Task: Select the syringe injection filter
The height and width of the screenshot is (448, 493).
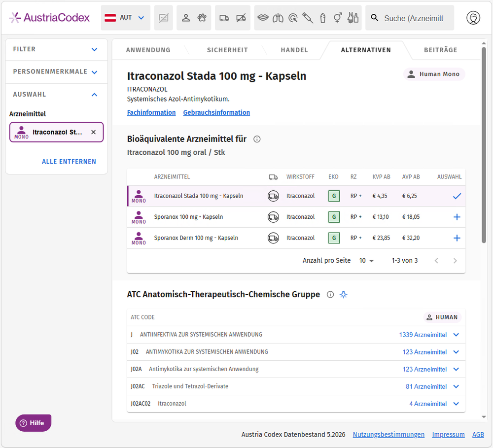Action: tap(308, 18)
